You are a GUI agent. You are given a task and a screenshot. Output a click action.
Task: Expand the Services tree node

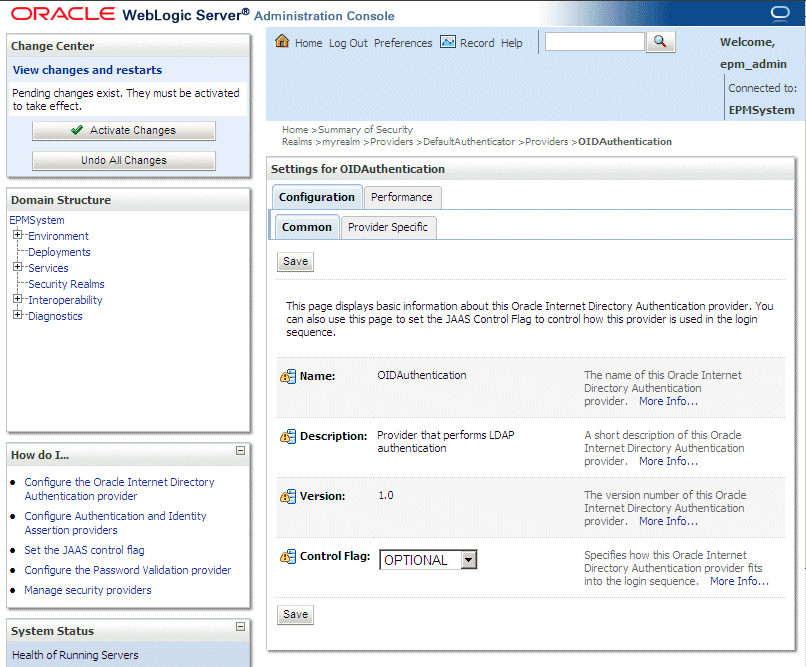click(17, 267)
